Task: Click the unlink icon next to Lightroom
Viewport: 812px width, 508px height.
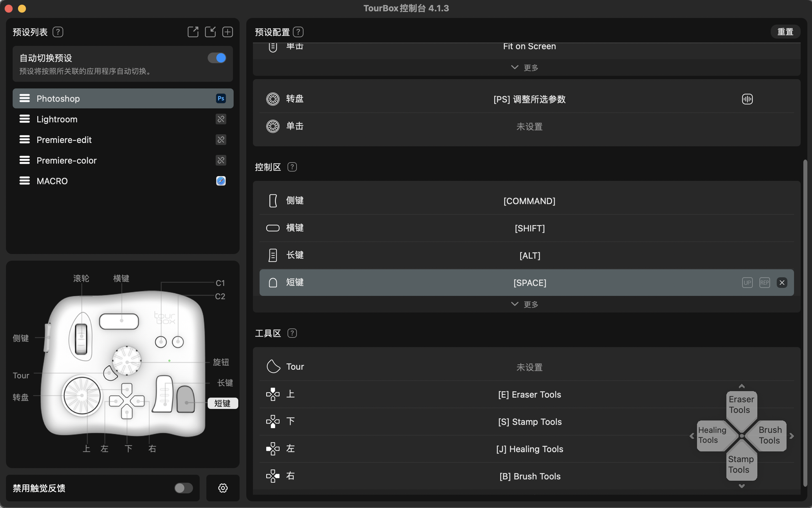Action: [x=221, y=119]
